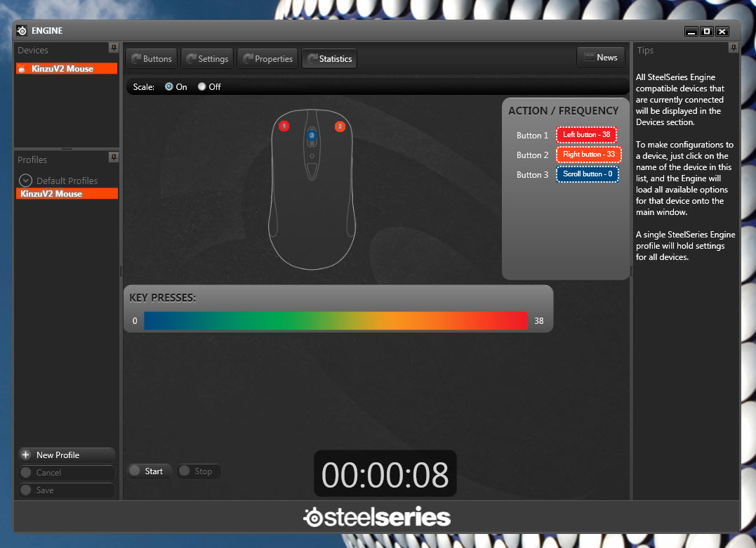Click the Cancel button
This screenshot has height=548, width=756.
67,473
